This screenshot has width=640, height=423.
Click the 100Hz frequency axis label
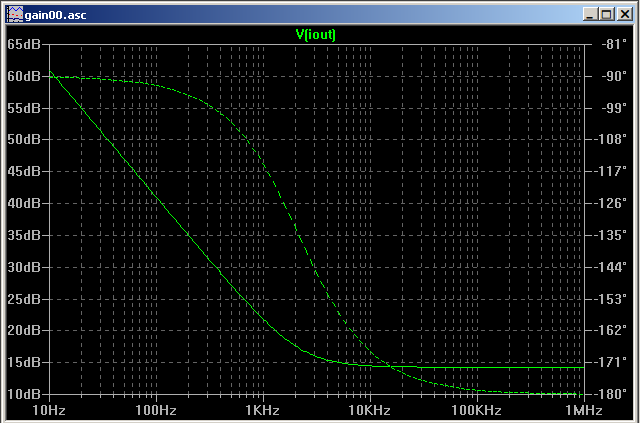pos(156,410)
